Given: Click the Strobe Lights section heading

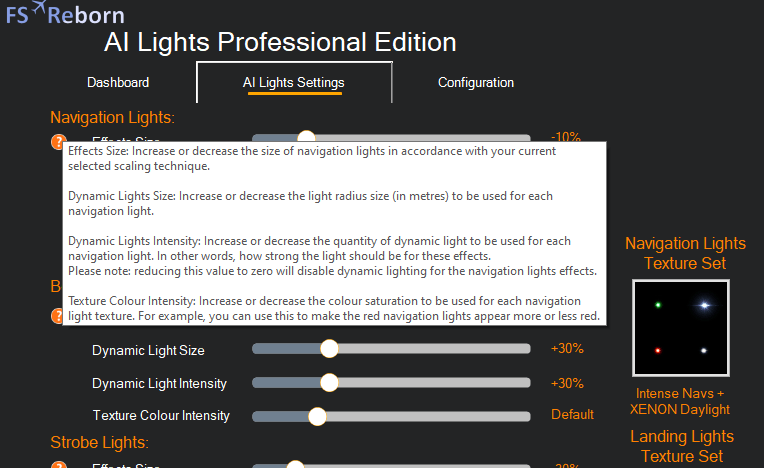Looking at the screenshot, I should coord(99,442).
